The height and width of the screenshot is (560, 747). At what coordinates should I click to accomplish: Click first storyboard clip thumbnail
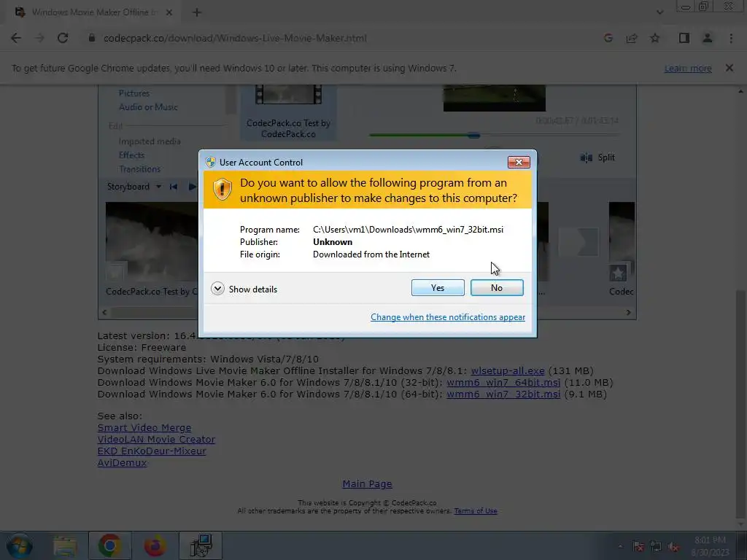click(x=152, y=242)
